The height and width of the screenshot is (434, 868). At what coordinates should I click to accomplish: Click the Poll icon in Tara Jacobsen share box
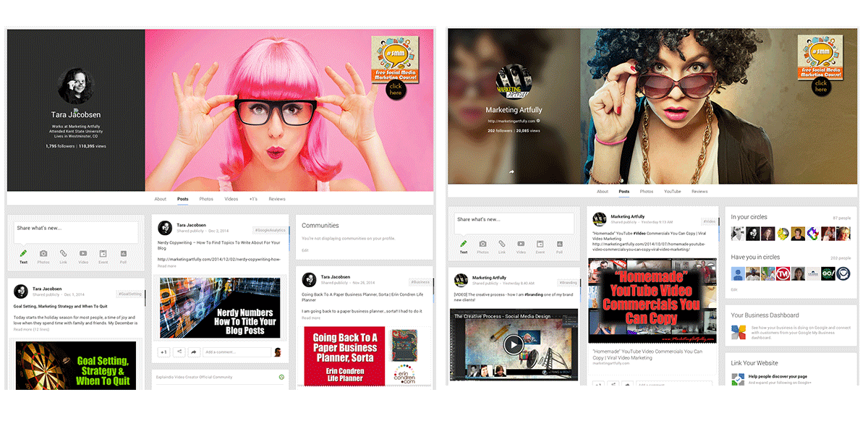pos(123,254)
